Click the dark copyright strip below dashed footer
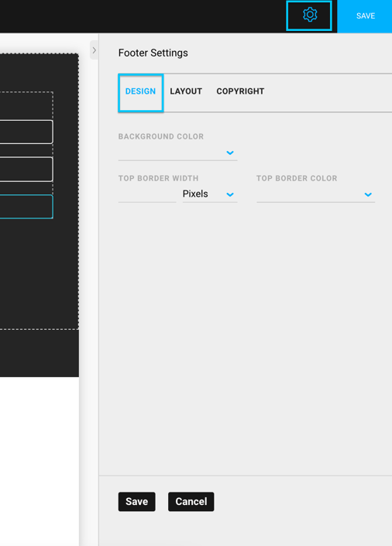This screenshot has height=546, width=392. [39, 353]
